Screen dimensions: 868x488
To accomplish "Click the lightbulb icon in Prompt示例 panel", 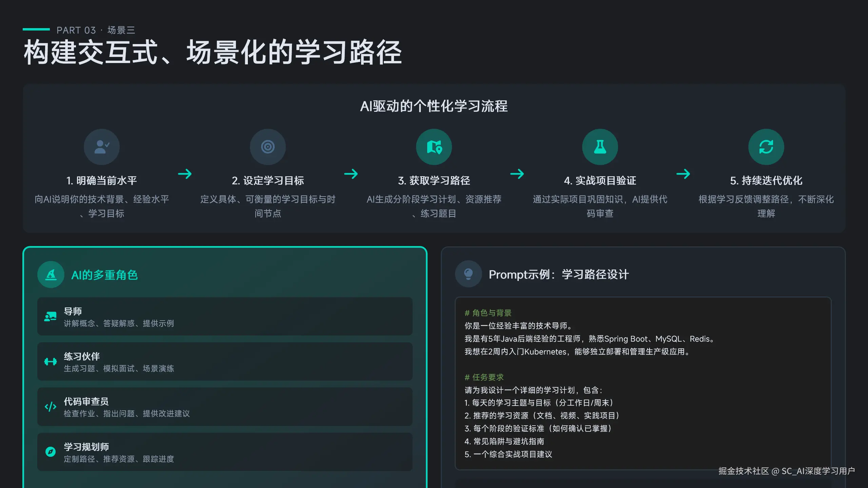I will coord(469,274).
